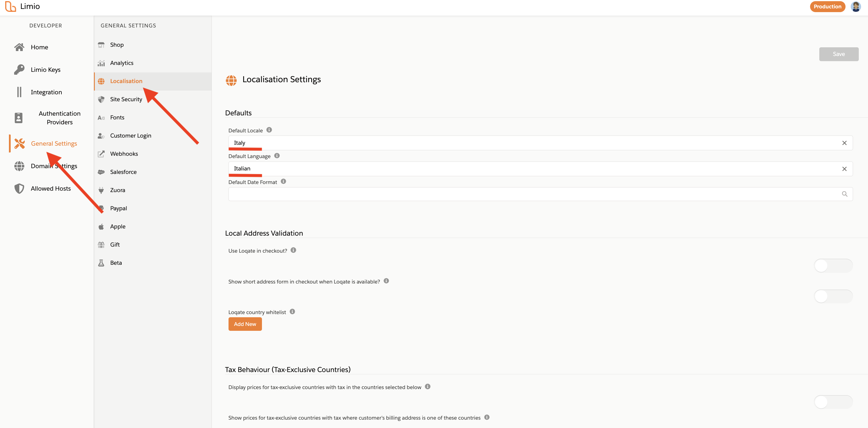Click the Apple logo icon in settings
Viewport: 868px width, 428px height.
pyautogui.click(x=101, y=227)
